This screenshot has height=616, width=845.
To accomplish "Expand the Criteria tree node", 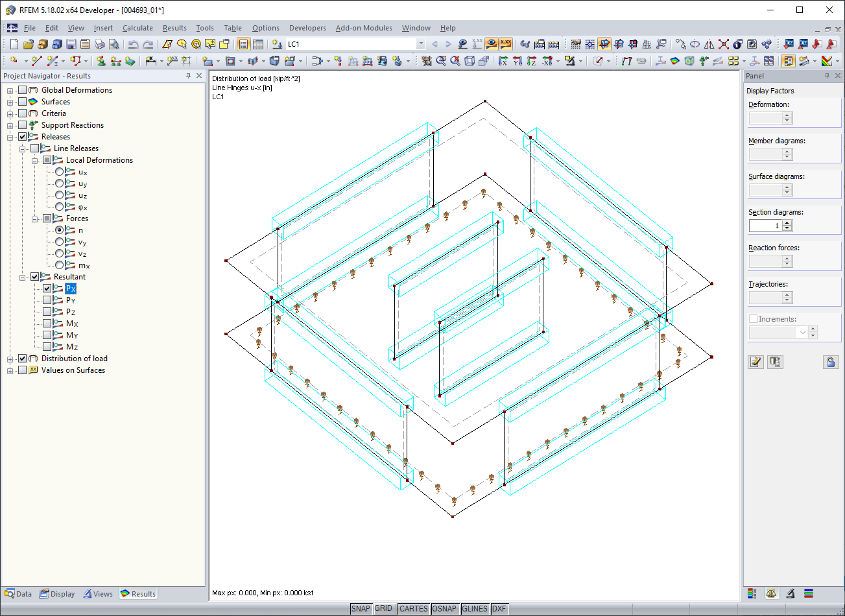I will [x=10, y=113].
